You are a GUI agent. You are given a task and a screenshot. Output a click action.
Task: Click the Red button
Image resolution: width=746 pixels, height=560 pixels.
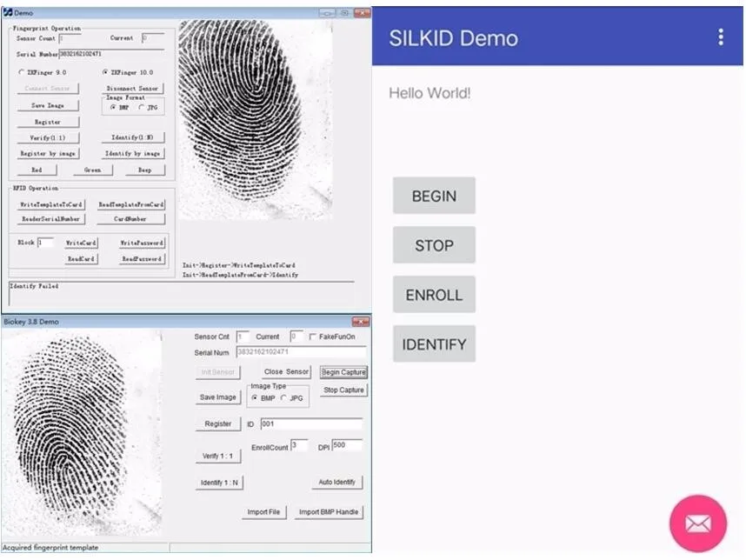[x=37, y=170]
